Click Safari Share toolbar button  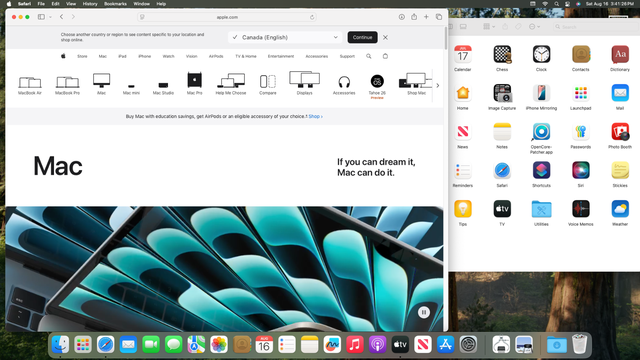[414, 17]
